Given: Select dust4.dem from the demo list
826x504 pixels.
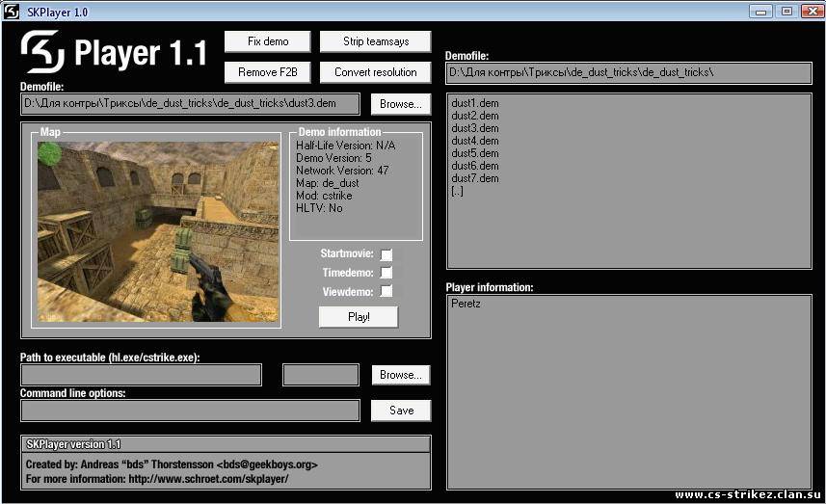Looking at the screenshot, I should click(x=475, y=141).
